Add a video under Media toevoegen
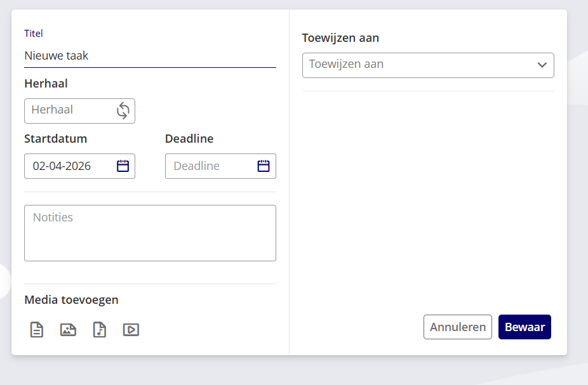 click(131, 330)
